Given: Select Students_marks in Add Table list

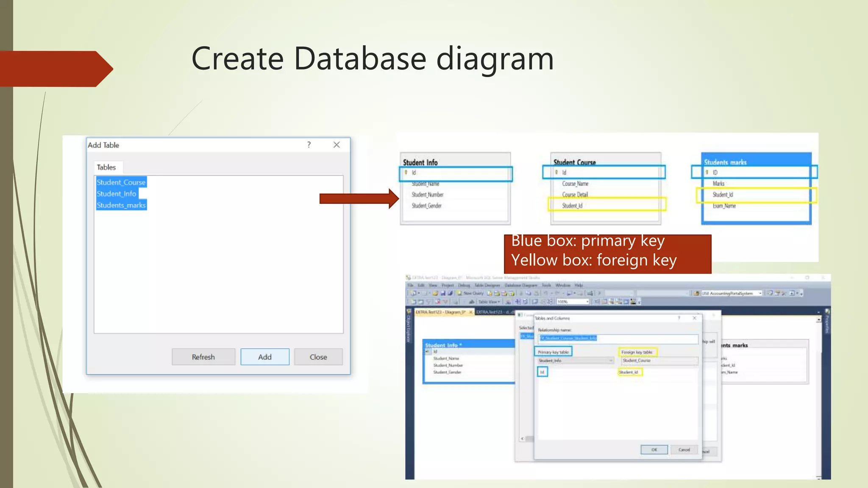Looking at the screenshot, I should coord(121,205).
